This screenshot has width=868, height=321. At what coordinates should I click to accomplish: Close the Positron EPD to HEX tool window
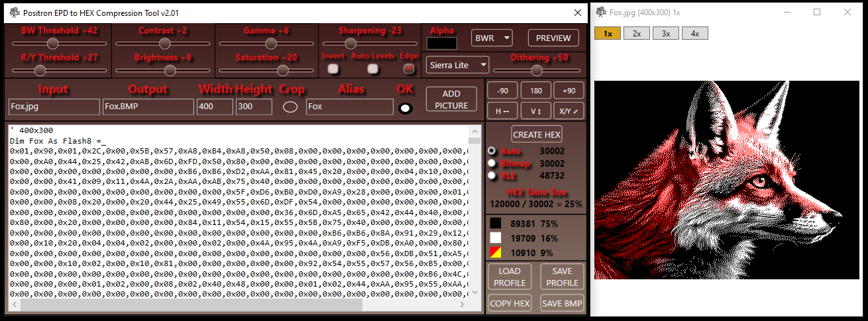point(576,13)
